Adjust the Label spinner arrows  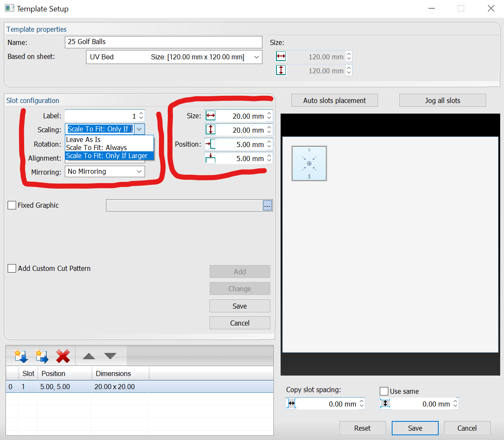coord(141,116)
